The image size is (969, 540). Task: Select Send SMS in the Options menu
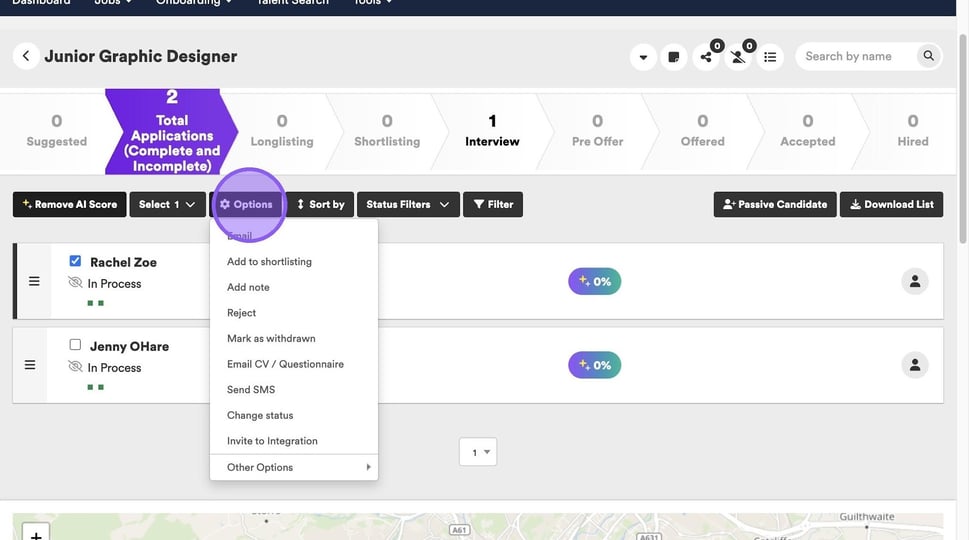tap(251, 390)
